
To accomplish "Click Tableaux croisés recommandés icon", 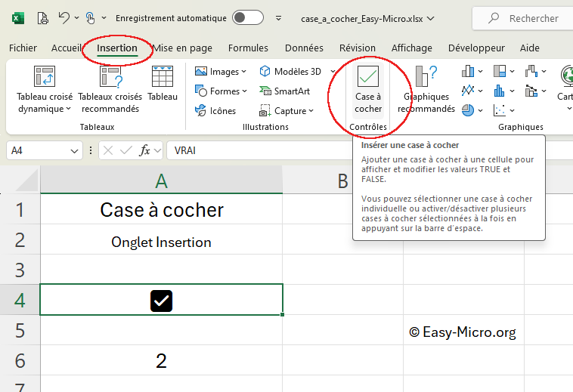I will pos(110,76).
